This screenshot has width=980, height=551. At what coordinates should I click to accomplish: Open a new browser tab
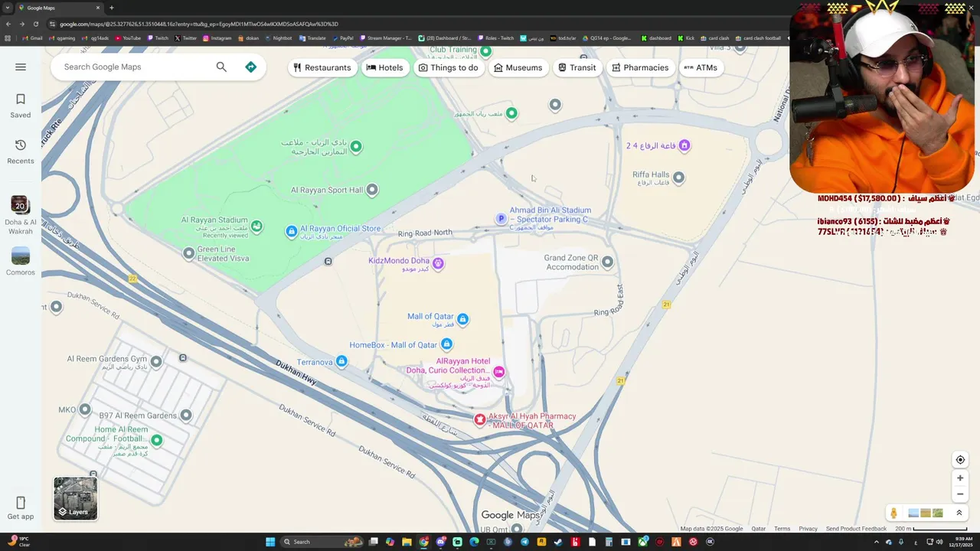coord(111,8)
